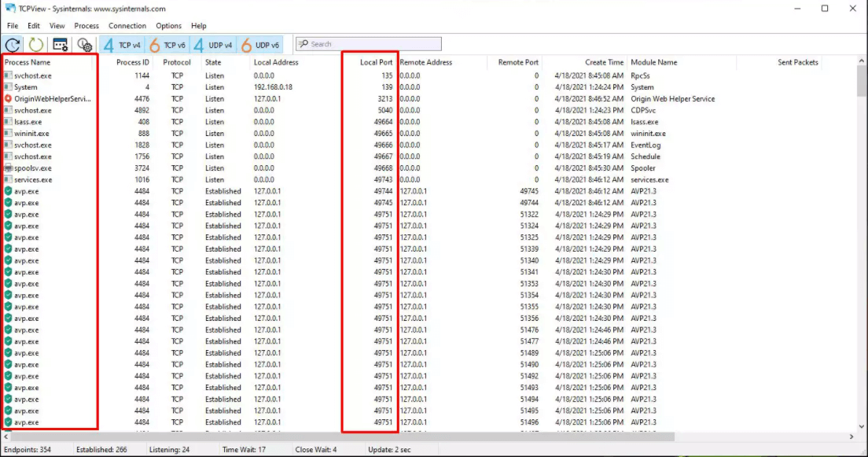Screen dimensions: 868x457
Task: Click the spoolsv.exe printer icon
Action: [9, 168]
